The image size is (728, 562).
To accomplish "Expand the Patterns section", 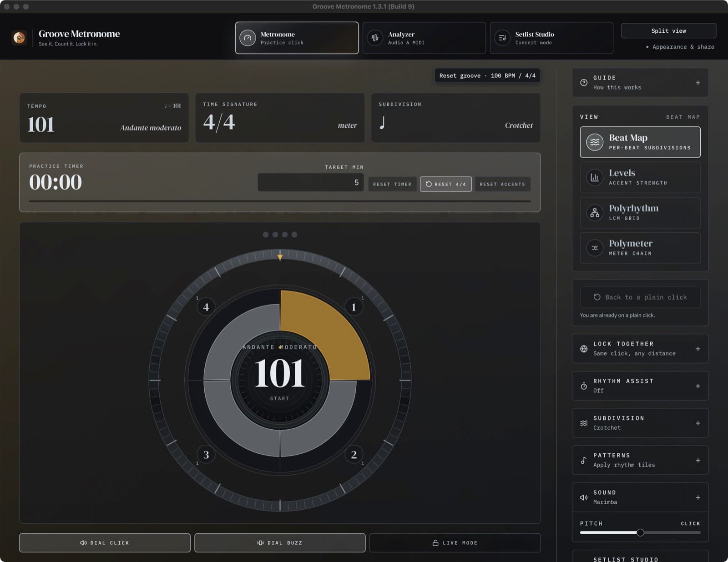I will 640,460.
